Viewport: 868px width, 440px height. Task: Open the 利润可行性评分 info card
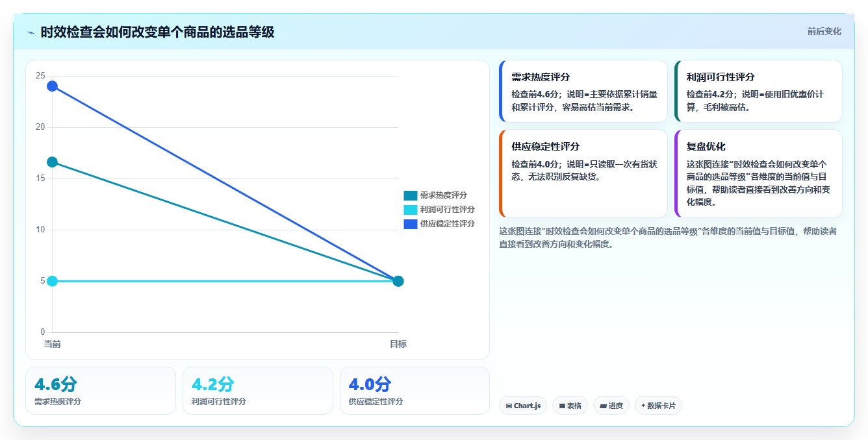click(x=759, y=92)
